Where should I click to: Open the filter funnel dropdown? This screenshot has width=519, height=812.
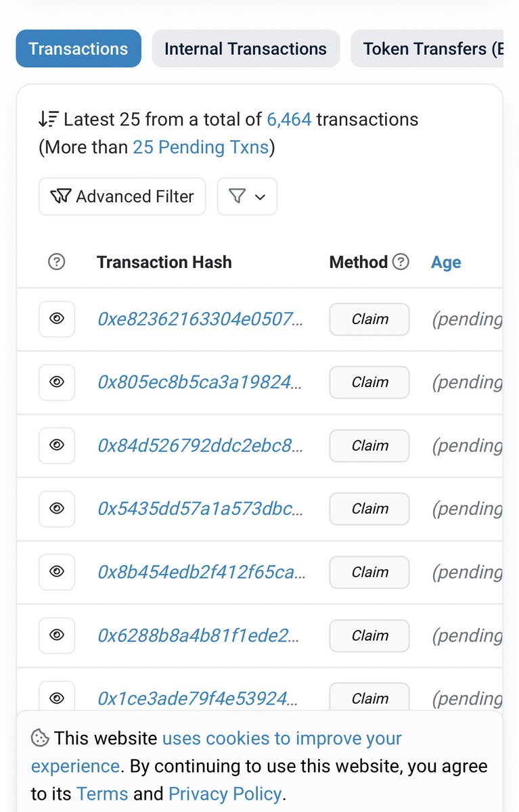(247, 196)
